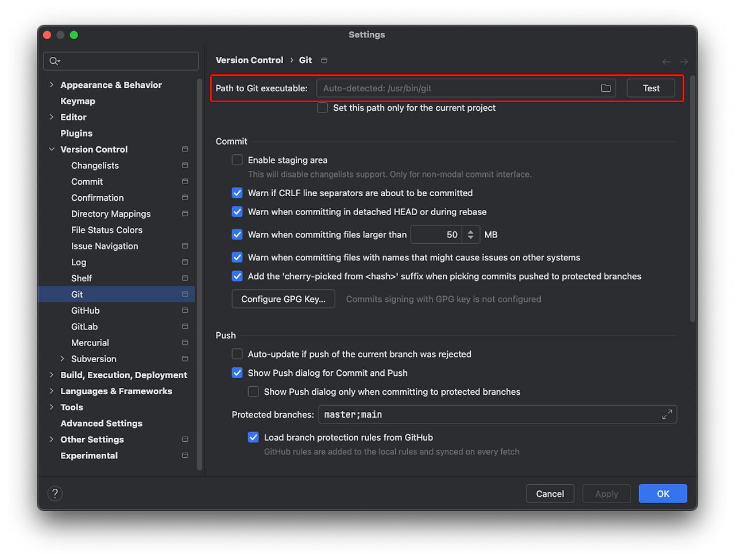This screenshot has width=735, height=560.
Task: Click inside the Protected branches input field
Action: pos(459,414)
